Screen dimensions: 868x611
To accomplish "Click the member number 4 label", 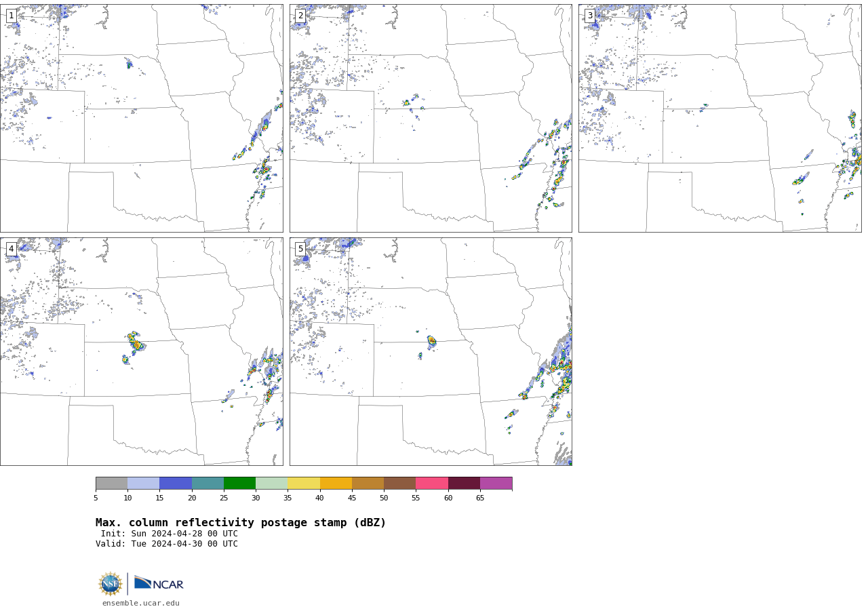I will coord(11,249).
